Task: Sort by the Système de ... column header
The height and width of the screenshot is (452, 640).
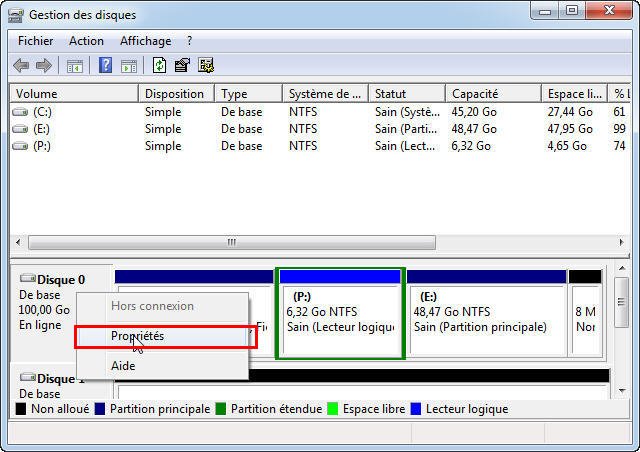Action: tap(325, 94)
